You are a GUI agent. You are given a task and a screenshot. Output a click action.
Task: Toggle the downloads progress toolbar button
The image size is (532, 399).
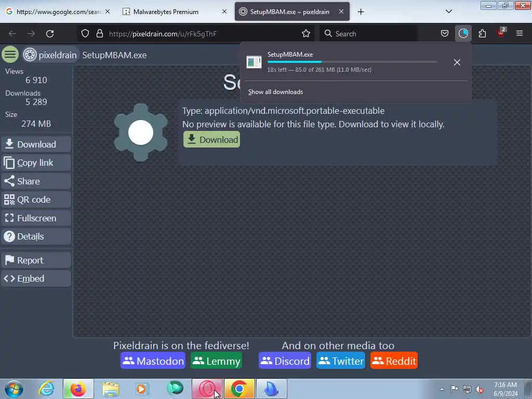tap(463, 33)
